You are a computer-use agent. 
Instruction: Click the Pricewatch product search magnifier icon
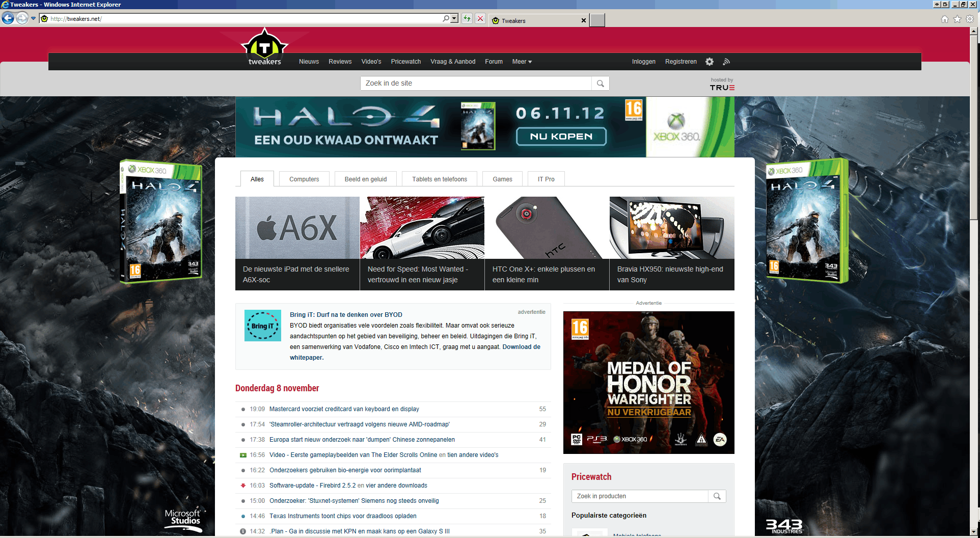tap(717, 496)
